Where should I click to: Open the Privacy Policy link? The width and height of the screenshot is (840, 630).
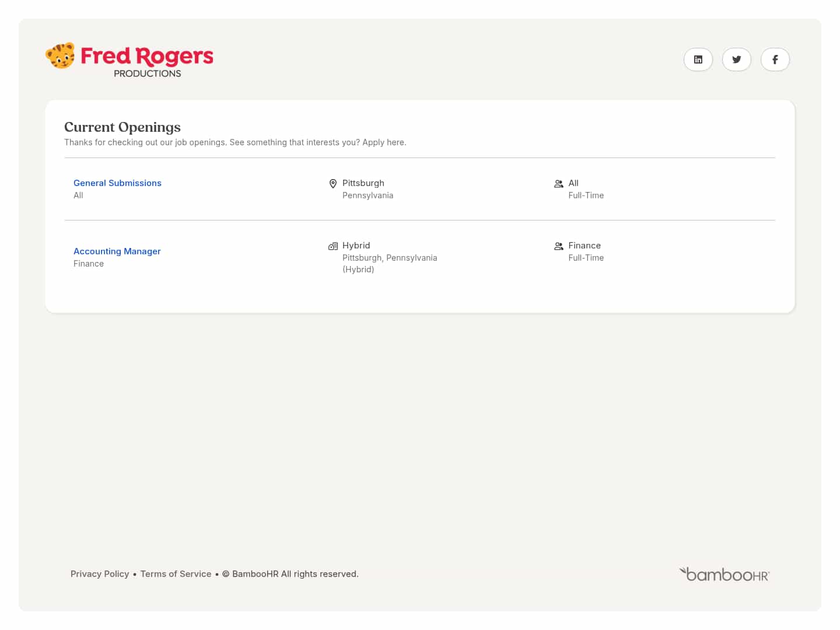100,574
